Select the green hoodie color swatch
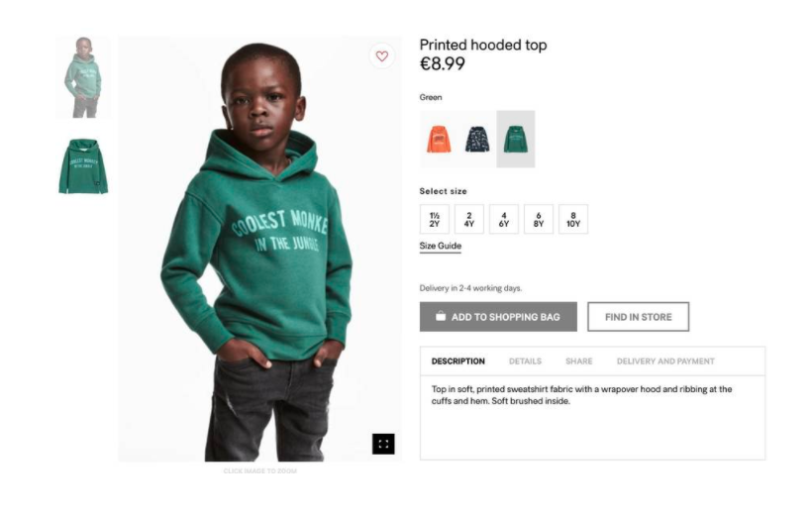 tap(516, 139)
